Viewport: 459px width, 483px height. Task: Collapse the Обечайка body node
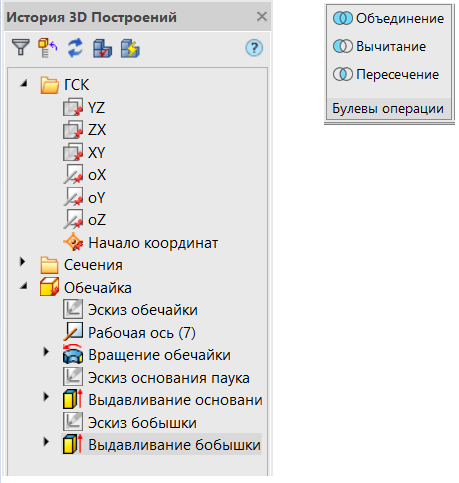click(24, 286)
